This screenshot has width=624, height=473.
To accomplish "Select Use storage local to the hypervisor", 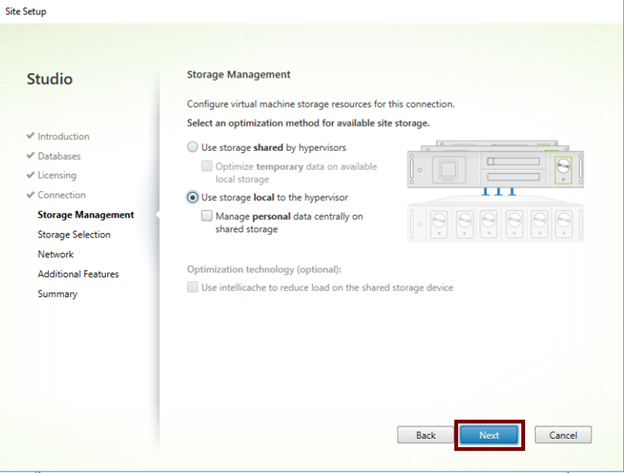I will tap(193, 197).
